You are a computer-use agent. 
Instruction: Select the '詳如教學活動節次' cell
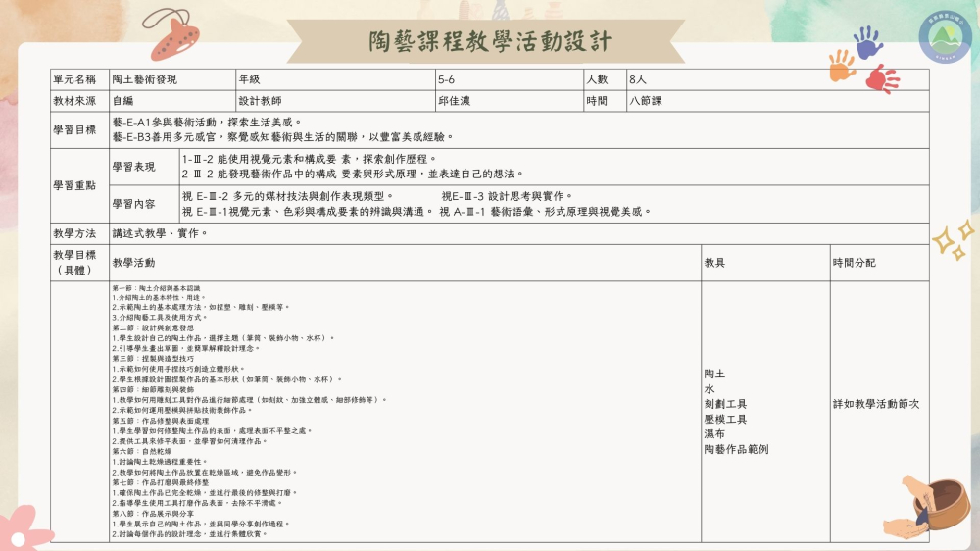click(x=880, y=412)
